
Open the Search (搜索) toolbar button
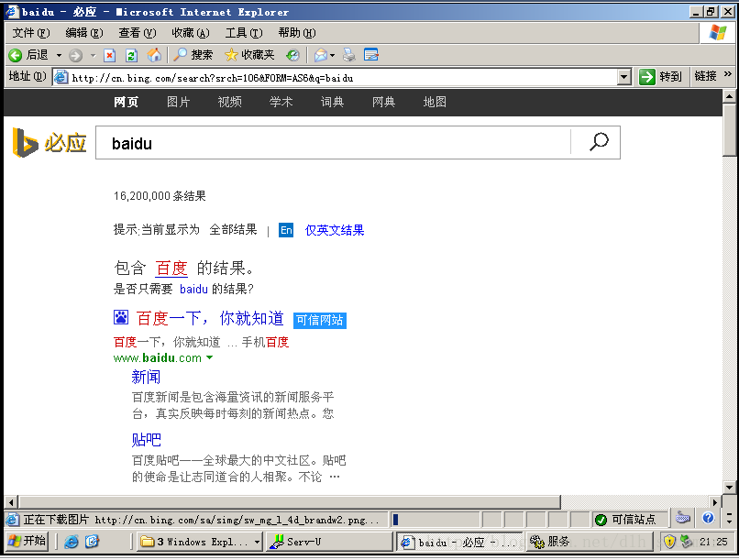point(193,55)
